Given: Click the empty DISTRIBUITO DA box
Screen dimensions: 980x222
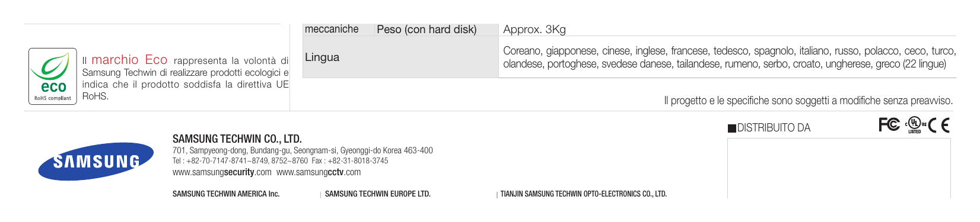Looking at the screenshot, I should [x=839, y=168].
